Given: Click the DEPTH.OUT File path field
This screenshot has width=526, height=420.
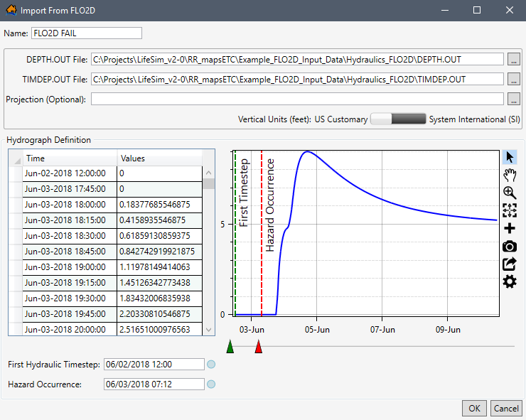Looking at the screenshot, I should click(297, 60).
